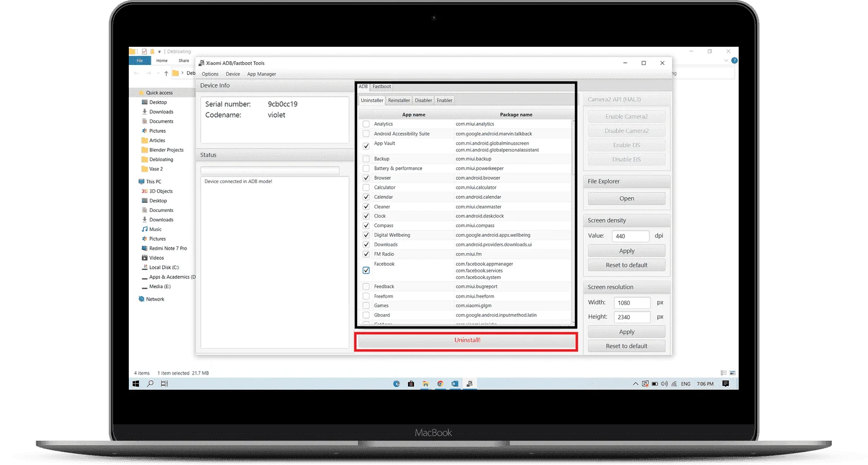Click Explorer quick access Properties checkmark icon

(144, 51)
